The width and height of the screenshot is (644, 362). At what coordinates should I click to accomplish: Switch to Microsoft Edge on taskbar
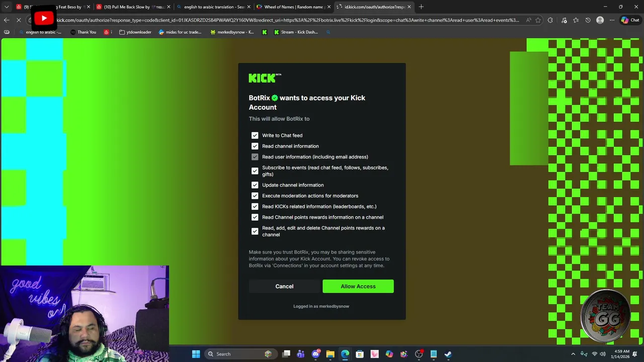coord(345,354)
